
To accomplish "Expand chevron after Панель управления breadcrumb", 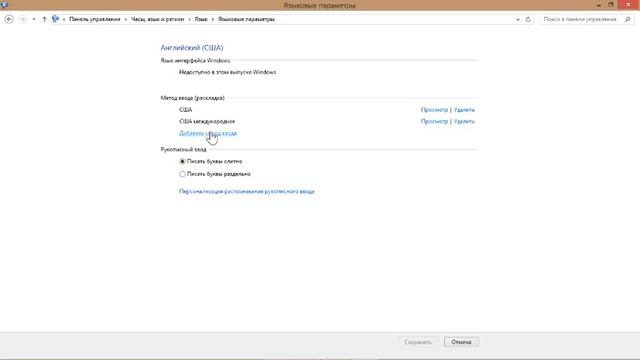I will pos(126,19).
